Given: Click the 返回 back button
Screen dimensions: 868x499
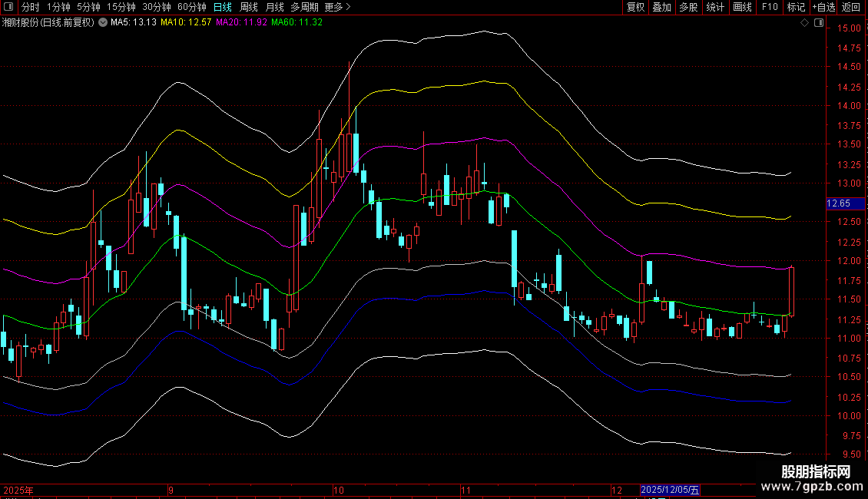Looking at the screenshot, I should tap(851, 7).
